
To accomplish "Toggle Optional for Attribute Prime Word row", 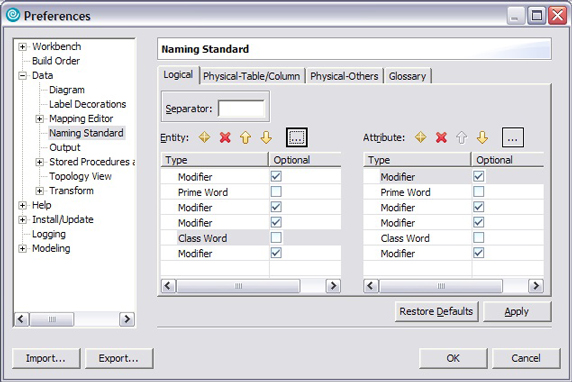I will [479, 192].
